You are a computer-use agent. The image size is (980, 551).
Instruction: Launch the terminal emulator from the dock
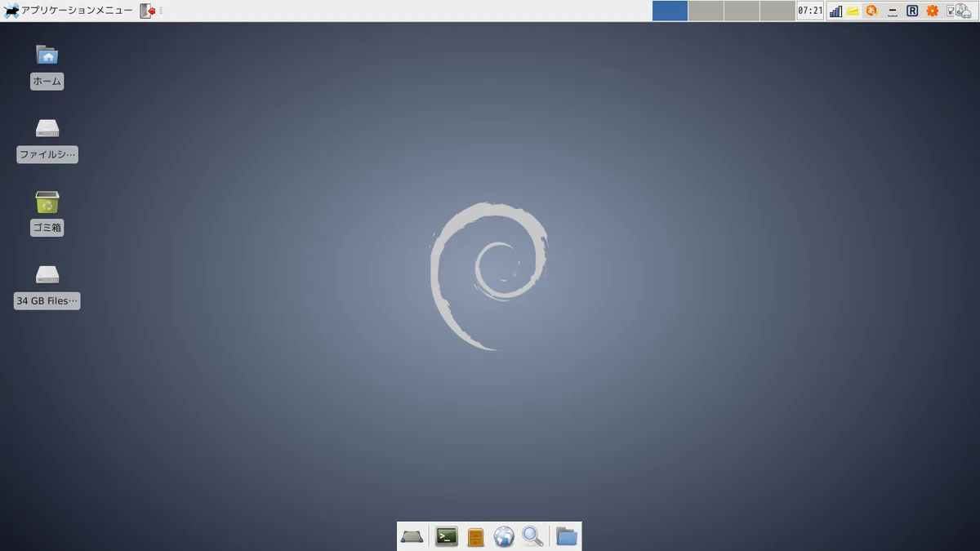(x=447, y=536)
